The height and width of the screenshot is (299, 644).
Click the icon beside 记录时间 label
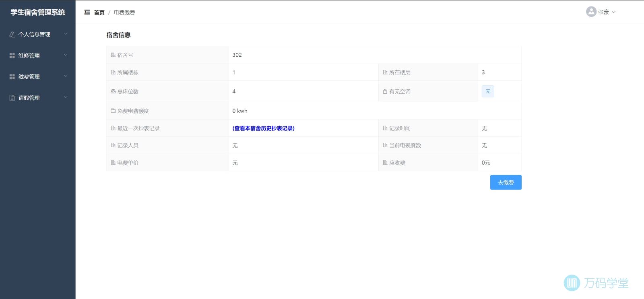coord(385,128)
